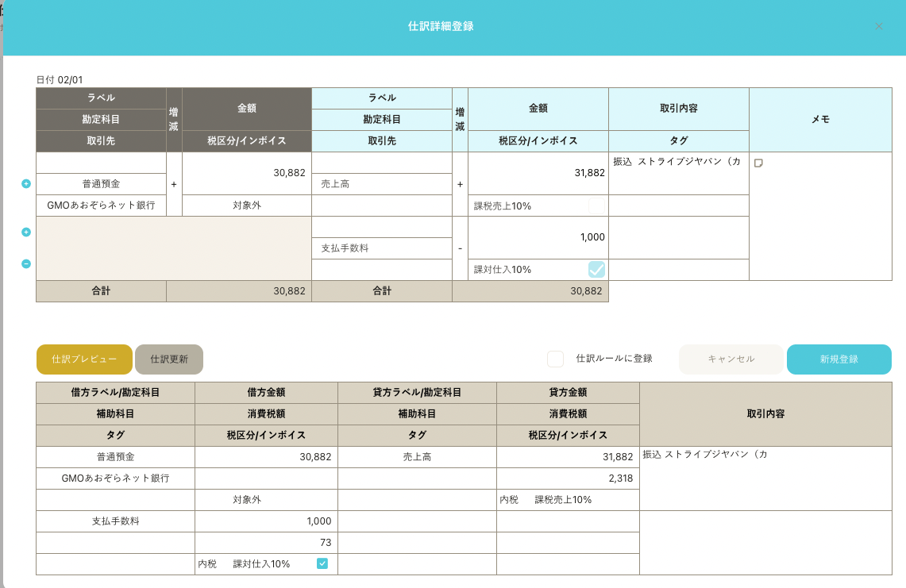Open the 普通預金 account field
The height and width of the screenshot is (588, 906).
[x=101, y=183]
